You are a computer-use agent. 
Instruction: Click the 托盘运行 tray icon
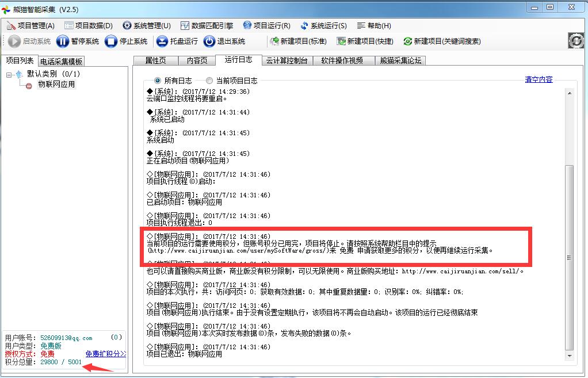tap(162, 41)
